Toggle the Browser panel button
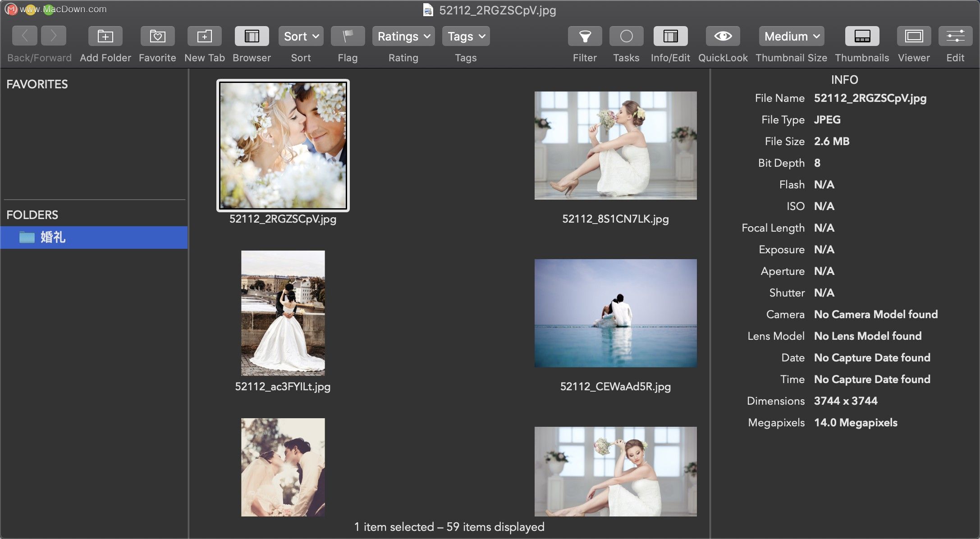980x539 pixels. pyautogui.click(x=252, y=36)
